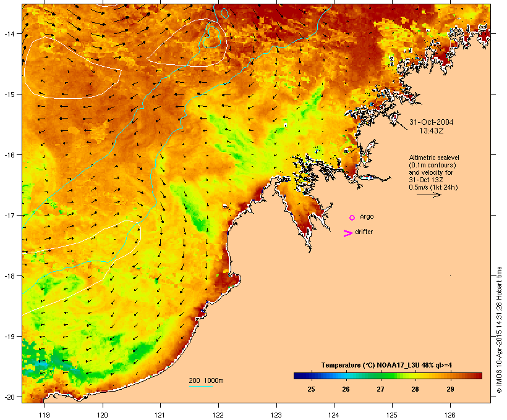Click the green section of the colorbar near 27
Image resolution: width=507 pixels, height=420 pixels.
click(381, 376)
